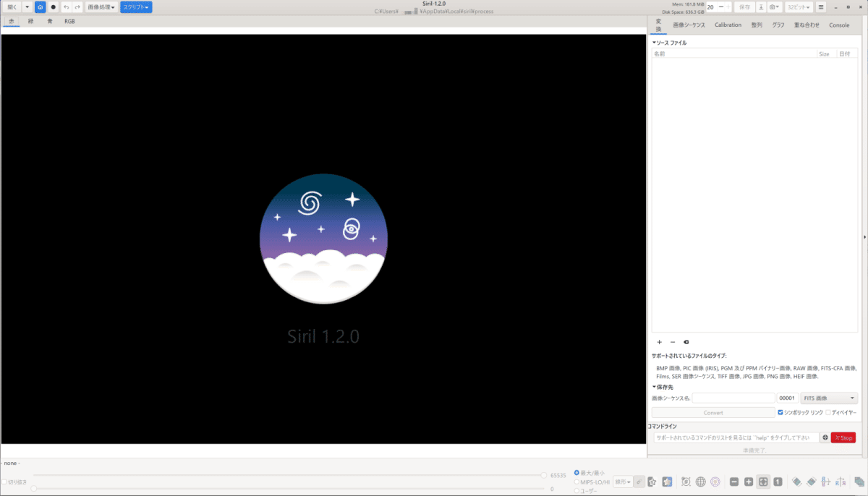868x496 pixels.
Task: Click the 画像シーケンス名 input field
Action: (733, 398)
